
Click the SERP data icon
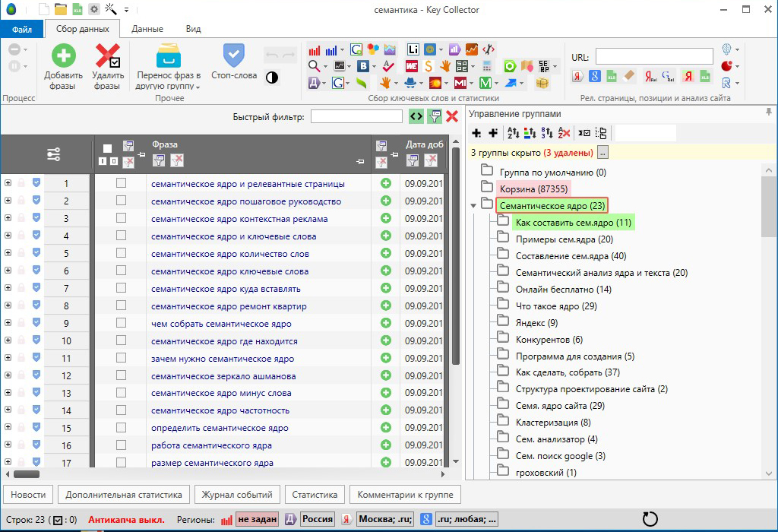pyautogui.click(x=544, y=66)
